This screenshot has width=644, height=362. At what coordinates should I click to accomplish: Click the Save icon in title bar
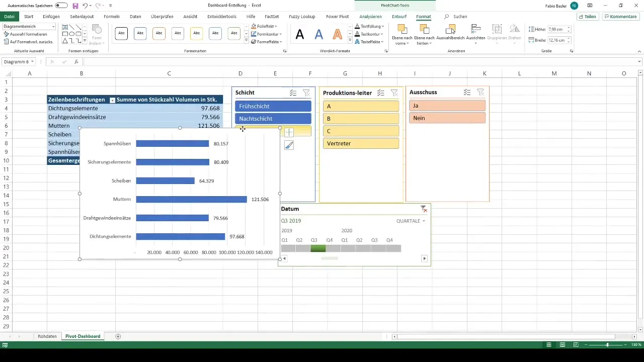pos(75,6)
